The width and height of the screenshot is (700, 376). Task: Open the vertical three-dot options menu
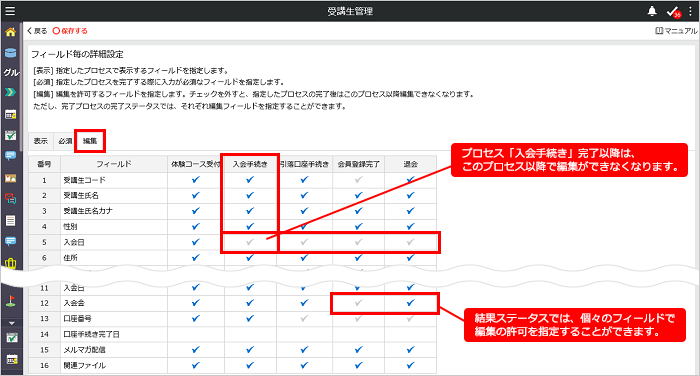coord(690,11)
